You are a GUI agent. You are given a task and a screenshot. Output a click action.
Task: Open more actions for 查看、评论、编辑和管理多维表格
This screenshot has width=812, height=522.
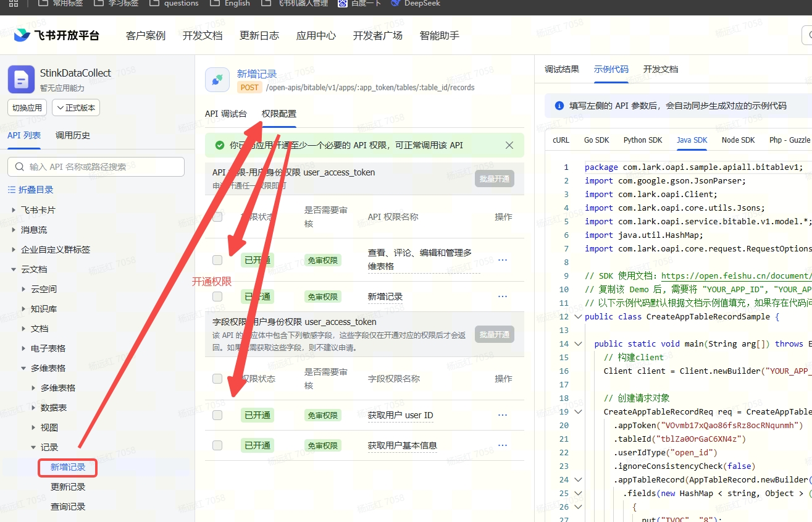pyautogui.click(x=503, y=260)
